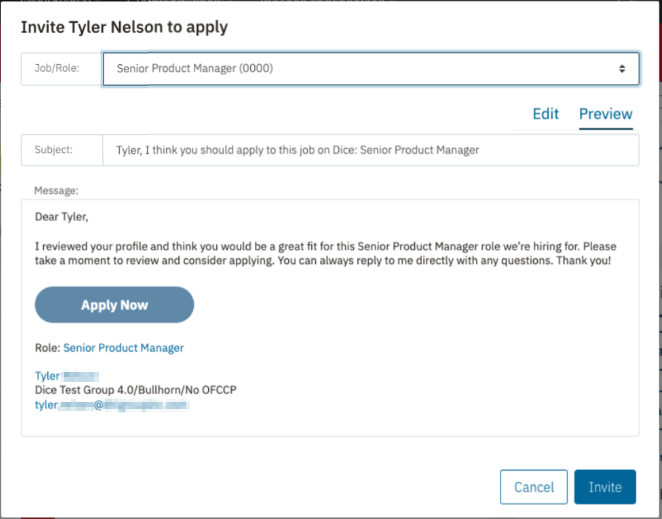Click into the Subject text field
Viewport: 662px width, 519px height.
(x=371, y=150)
